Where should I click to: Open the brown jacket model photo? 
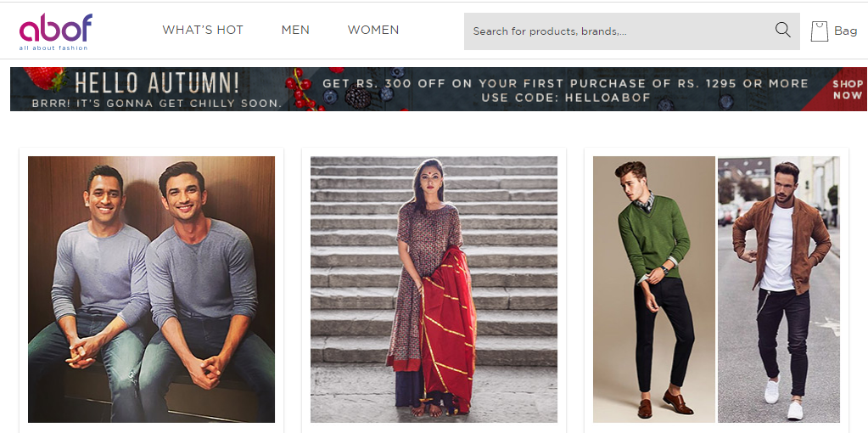pos(779,289)
